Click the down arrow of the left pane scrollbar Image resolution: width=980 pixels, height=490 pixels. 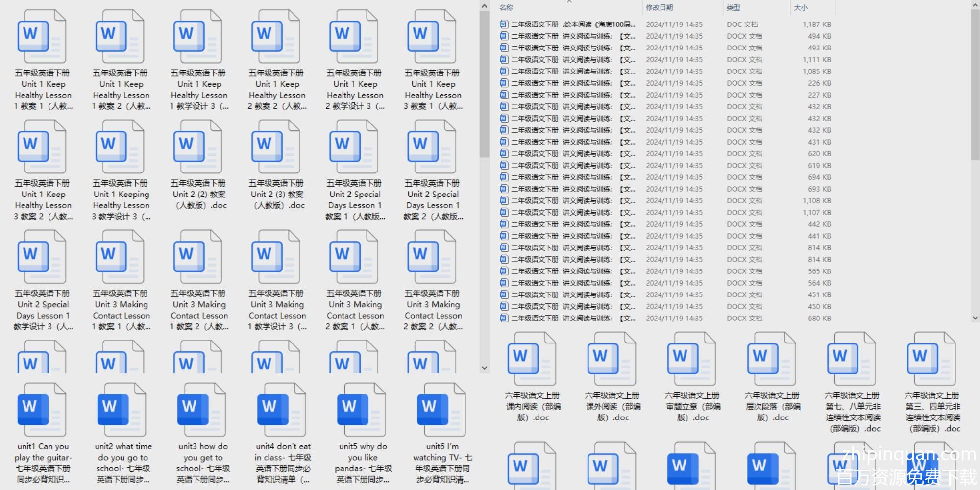[485, 368]
